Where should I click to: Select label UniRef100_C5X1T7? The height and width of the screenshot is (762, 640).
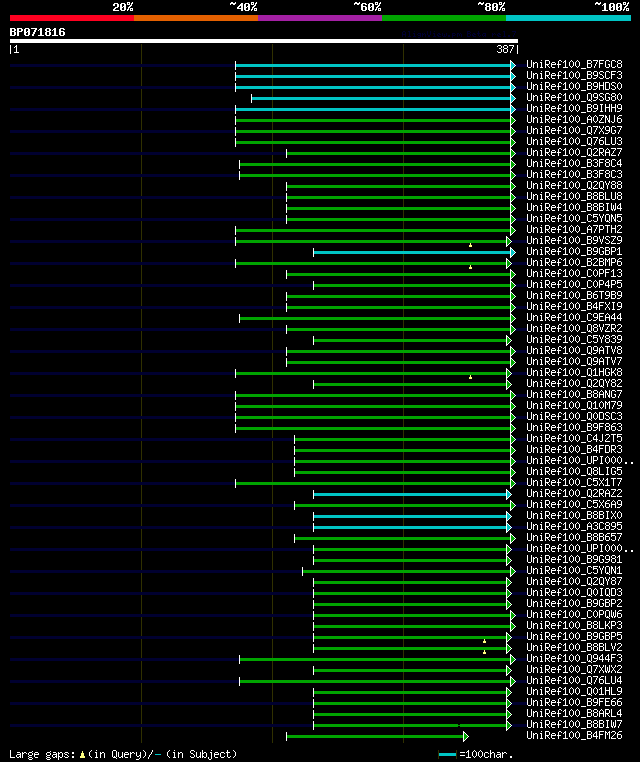coord(574,483)
